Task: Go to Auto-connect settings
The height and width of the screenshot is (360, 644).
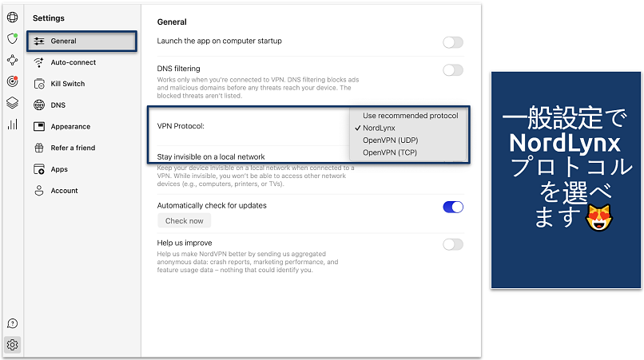Action: (73, 62)
